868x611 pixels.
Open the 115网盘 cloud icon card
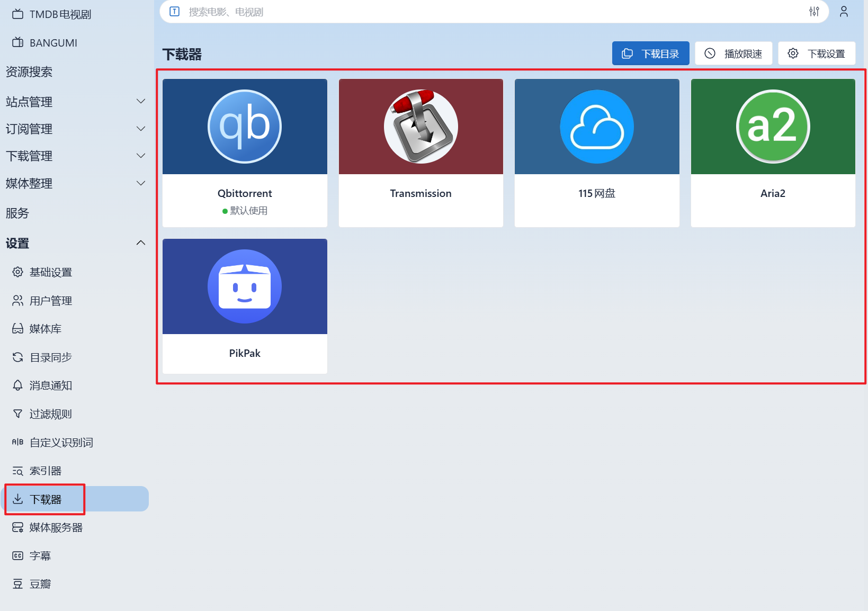[597, 127]
